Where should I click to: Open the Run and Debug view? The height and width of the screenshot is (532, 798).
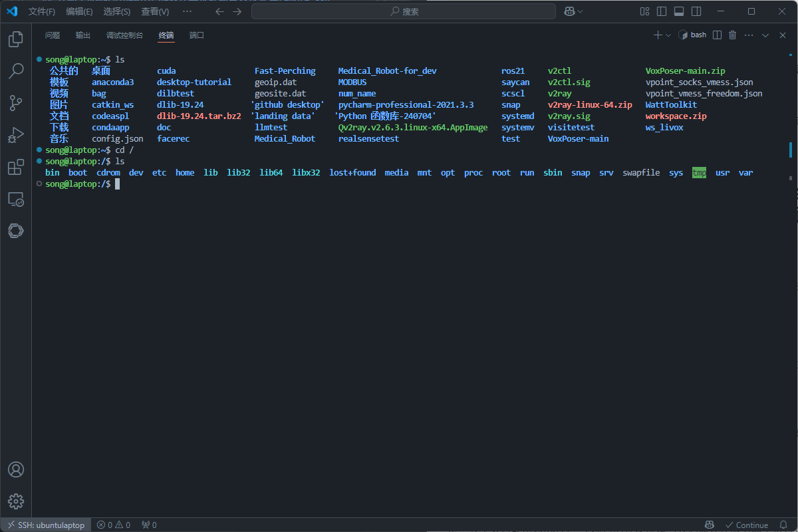tap(16, 135)
